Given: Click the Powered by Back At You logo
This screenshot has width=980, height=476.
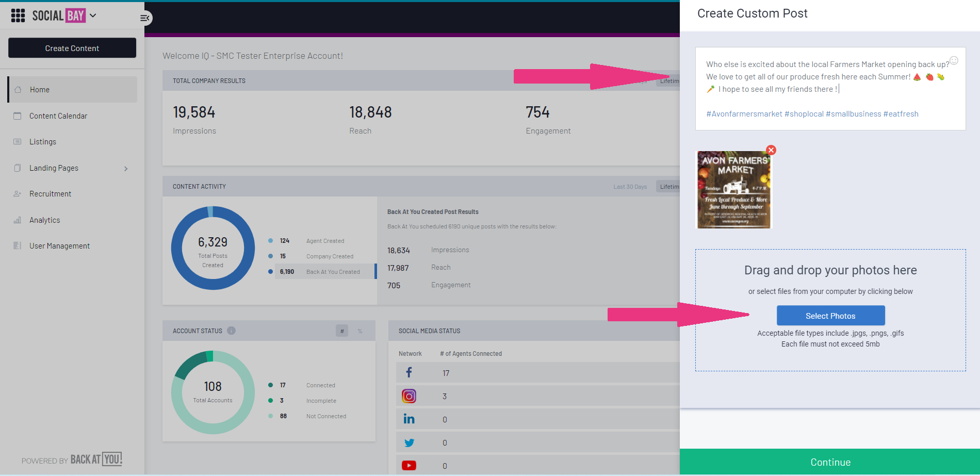Looking at the screenshot, I should [72, 459].
